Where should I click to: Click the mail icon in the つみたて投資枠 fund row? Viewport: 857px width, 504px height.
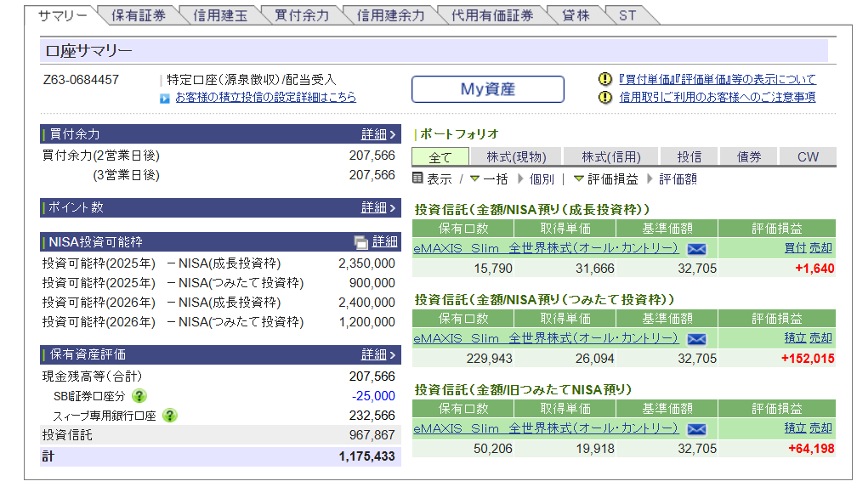(696, 338)
